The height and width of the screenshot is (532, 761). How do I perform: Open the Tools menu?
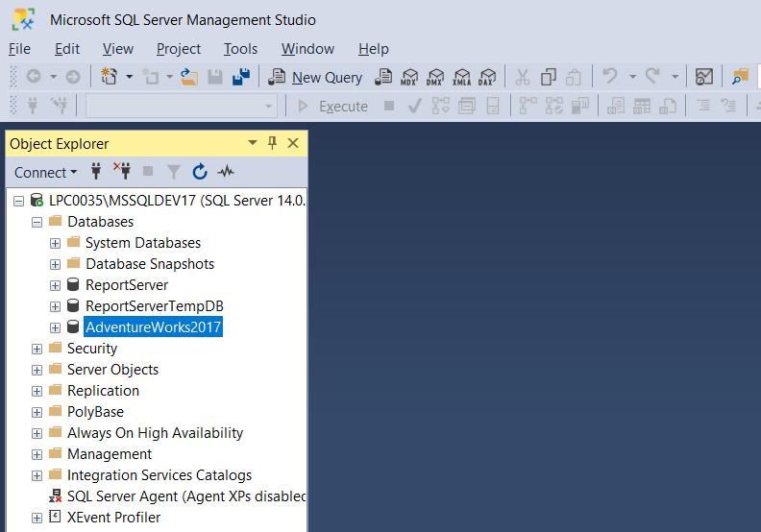pos(240,49)
